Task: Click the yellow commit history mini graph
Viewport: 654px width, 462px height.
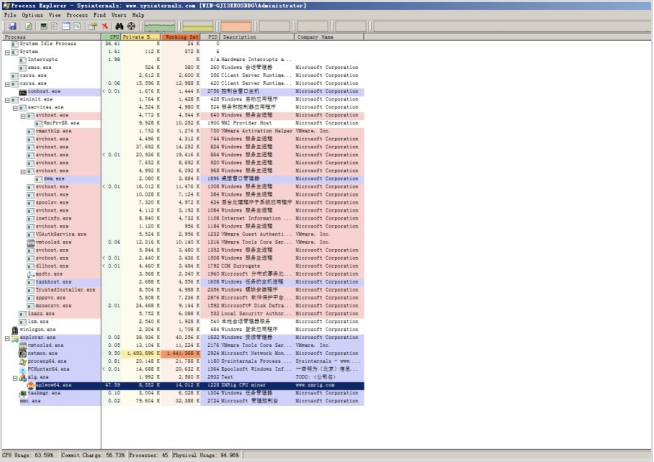Action: tap(198, 26)
